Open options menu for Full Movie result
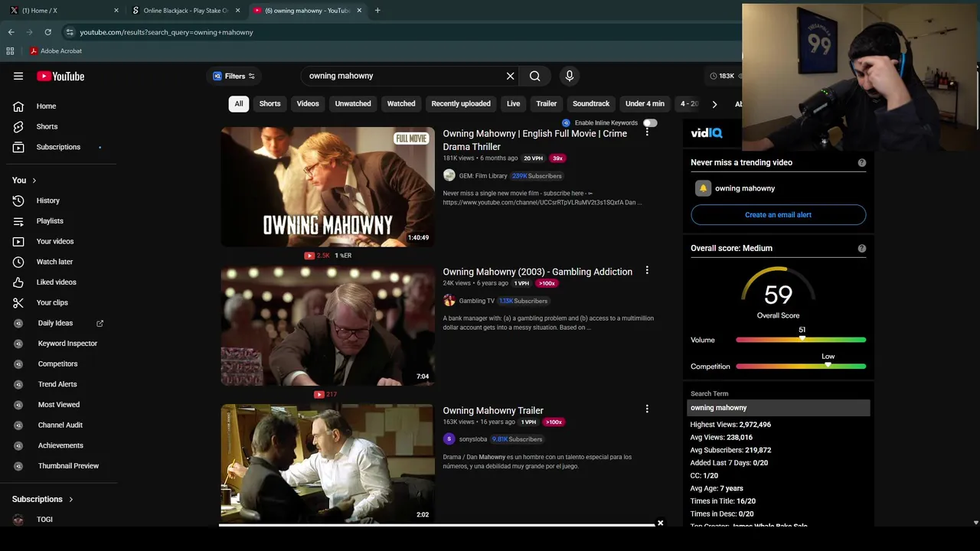Viewport: 980px width, 551px height. (647, 132)
